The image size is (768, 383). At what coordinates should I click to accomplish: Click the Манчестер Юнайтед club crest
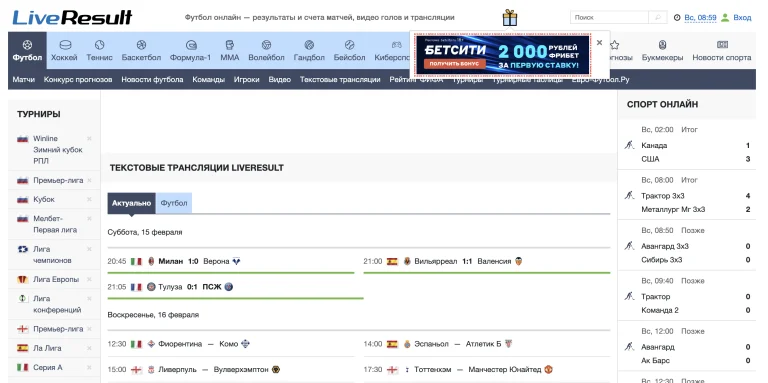tap(549, 370)
